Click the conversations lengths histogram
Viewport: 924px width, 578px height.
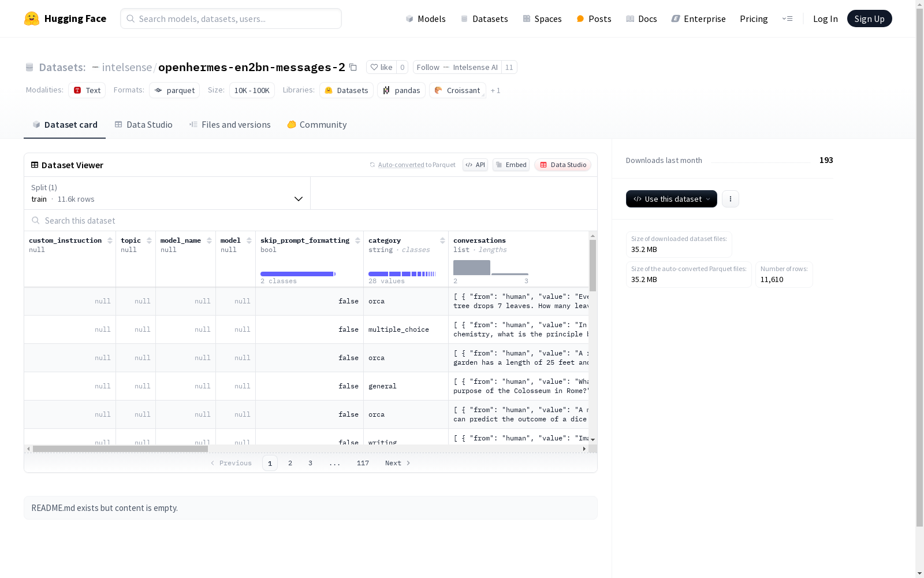click(x=491, y=268)
